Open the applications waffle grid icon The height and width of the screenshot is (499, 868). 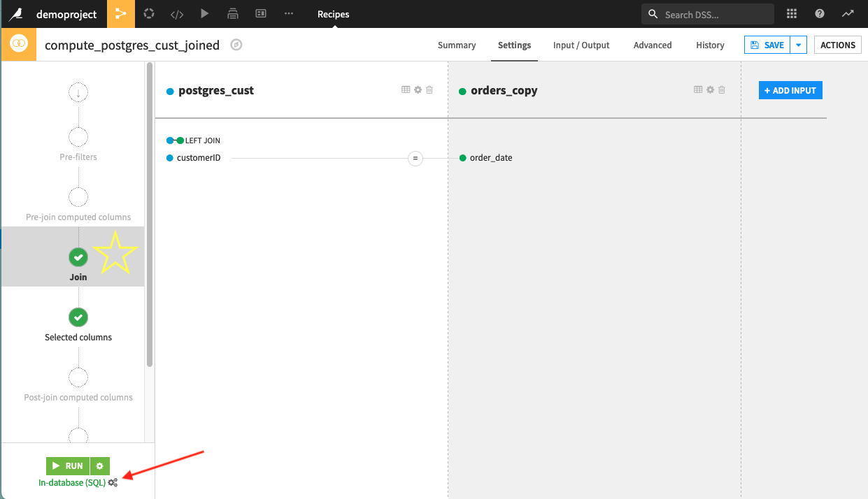pos(791,13)
